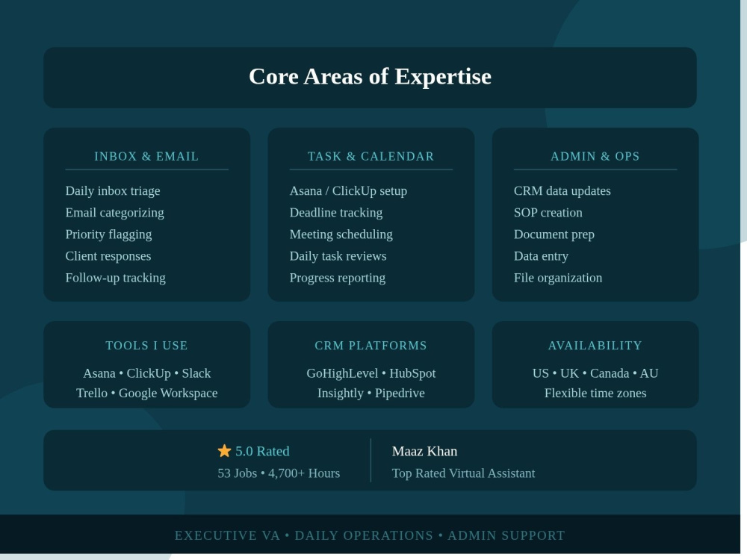Image resolution: width=747 pixels, height=560 pixels.
Task: Click the 5.0 Rated label
Action: click(x=262, y=451)
